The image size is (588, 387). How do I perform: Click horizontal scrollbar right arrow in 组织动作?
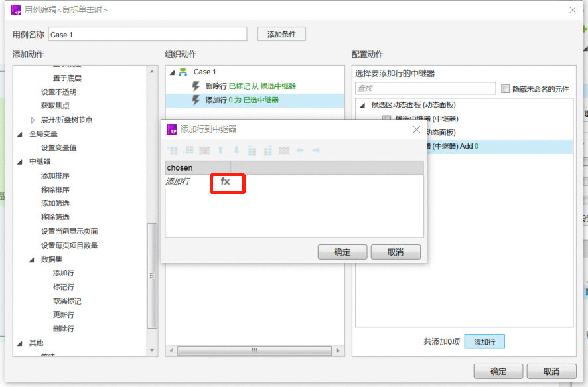338,350
